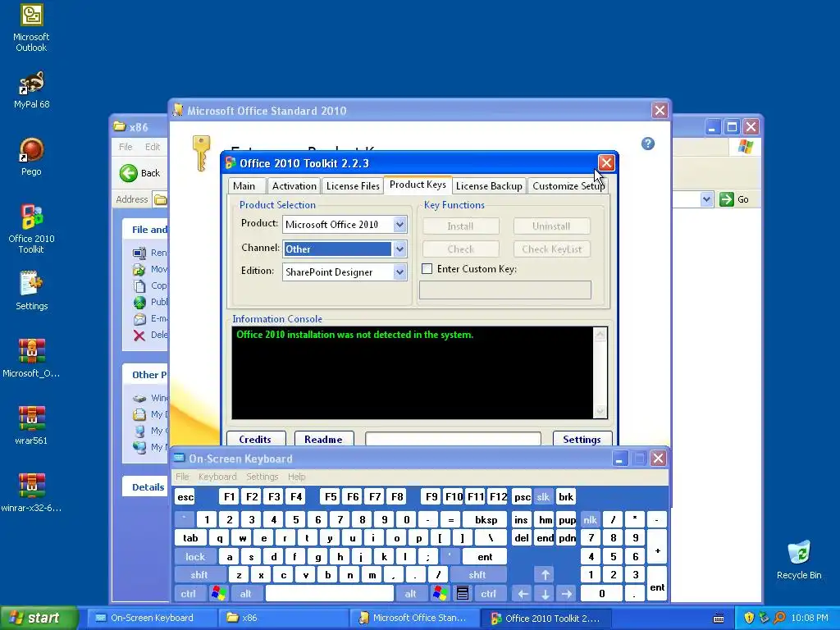Viewport: 840px width, 630px height.
Task: Click left Windows logo key on on-screen keyboard
Action: [218, 594]
